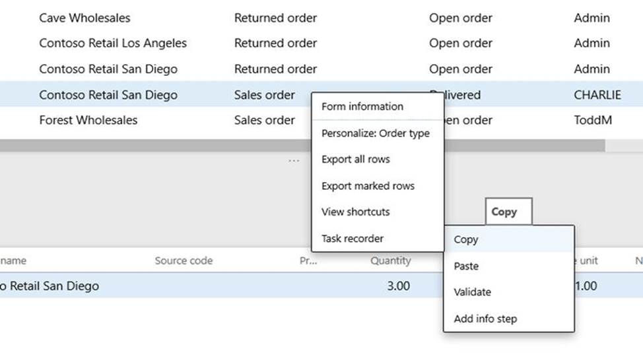
Task: Open Form information from the context menu
Action: (x=362, y=107)
